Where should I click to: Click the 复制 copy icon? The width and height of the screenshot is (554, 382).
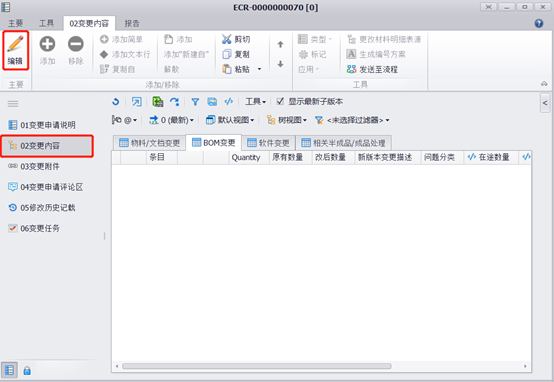pos(226,54)
